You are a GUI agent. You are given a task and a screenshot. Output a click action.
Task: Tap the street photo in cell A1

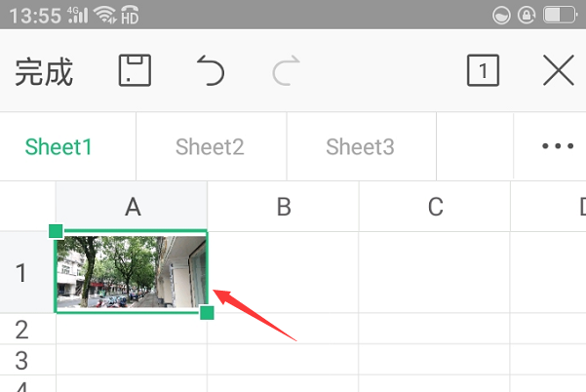coord(132,272)
